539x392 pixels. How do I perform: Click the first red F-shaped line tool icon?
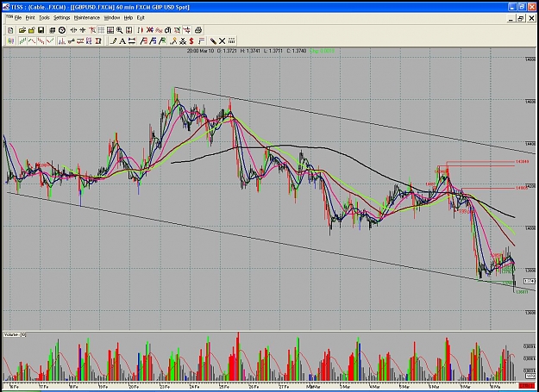144,41
